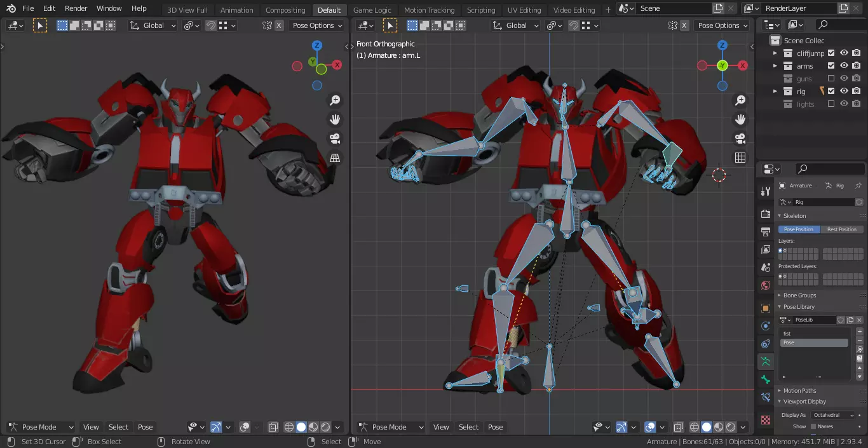The height and width of the screenshot is (448, 868).
Task: Uncheck the arms collection checkbox
Action: pos(831,66)
